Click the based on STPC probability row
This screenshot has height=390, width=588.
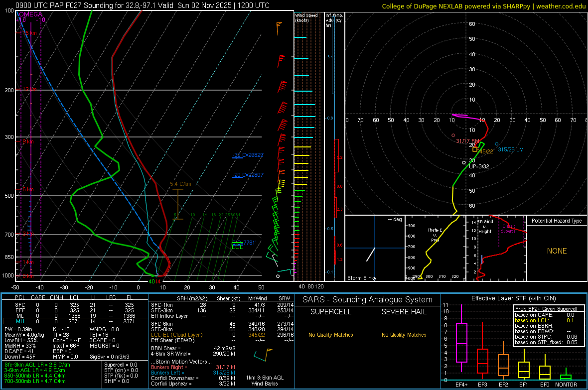546,337
